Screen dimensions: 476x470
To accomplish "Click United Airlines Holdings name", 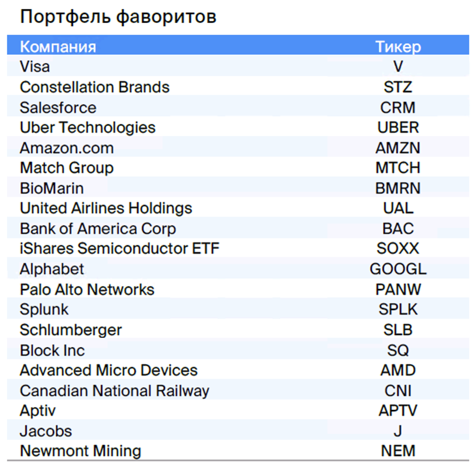I will 106,208.
